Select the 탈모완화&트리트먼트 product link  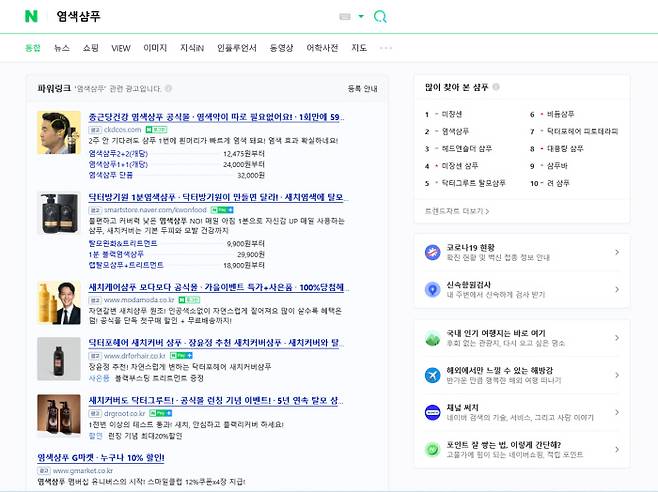click(x=123, y=243)
